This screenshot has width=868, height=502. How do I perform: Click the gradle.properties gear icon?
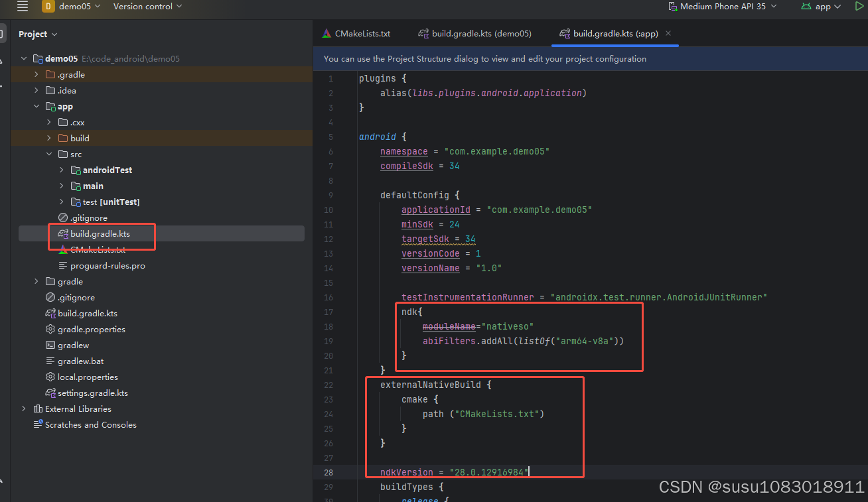pos(50,330)
